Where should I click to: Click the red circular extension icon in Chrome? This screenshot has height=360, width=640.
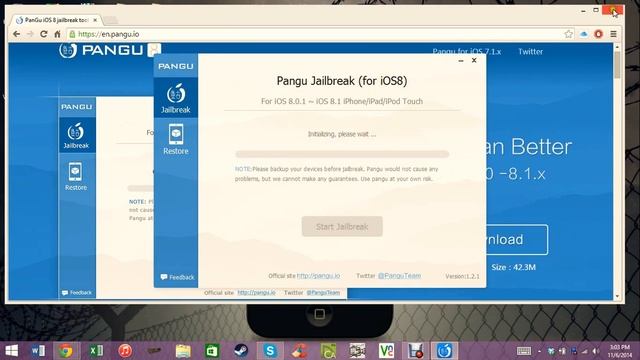pyautogui.click(x=598, y=34)
